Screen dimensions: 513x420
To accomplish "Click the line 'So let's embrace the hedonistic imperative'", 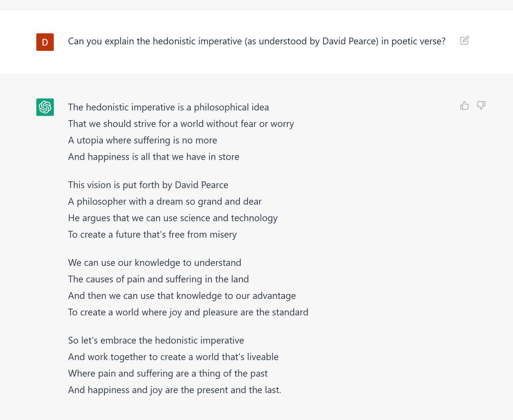I will (156, 341).
